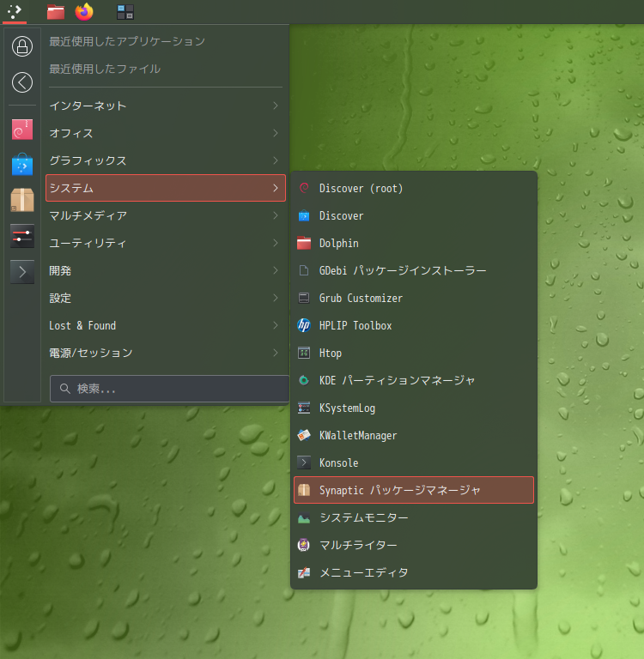Open the 電源/セッション menu category
Screen dimensions: 644x659
166,353
